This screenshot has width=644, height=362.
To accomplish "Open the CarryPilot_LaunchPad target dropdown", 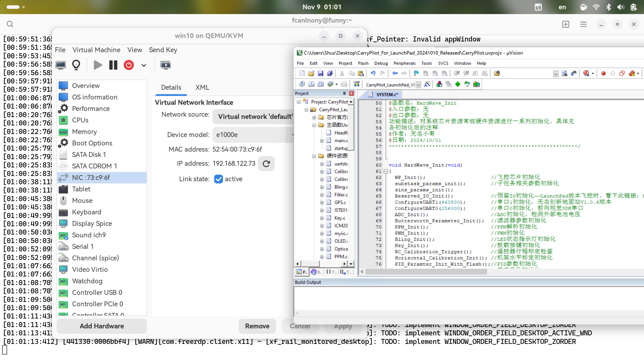I will (418, 85).
